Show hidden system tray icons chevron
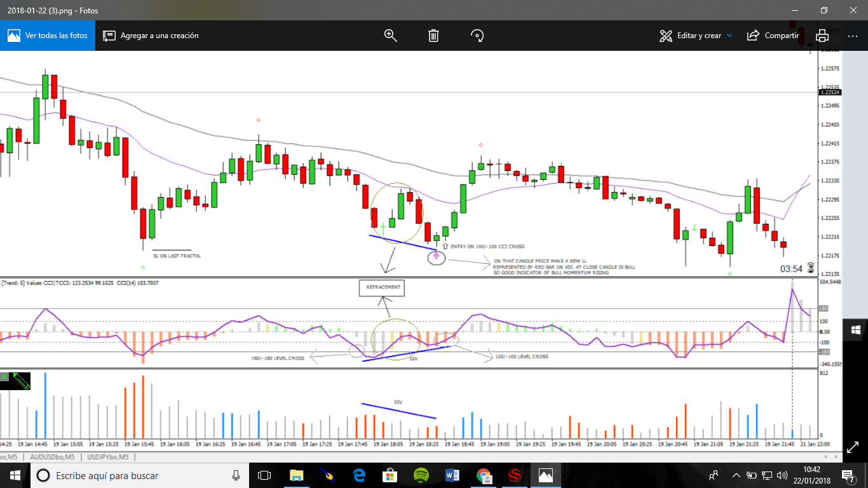This screenshot has height=488, width=868. coord(736,475)
